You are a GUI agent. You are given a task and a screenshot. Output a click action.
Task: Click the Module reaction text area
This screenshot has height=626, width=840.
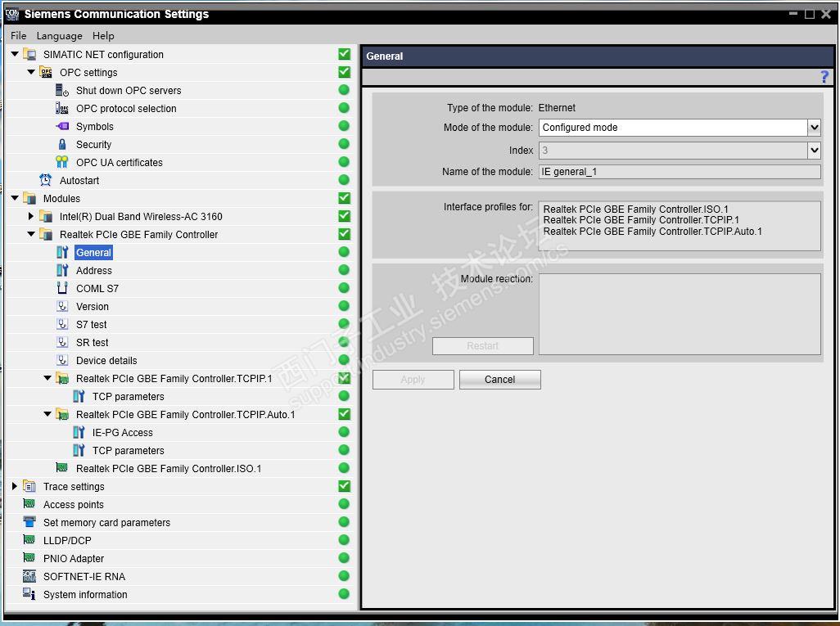(x=680, y=314)
